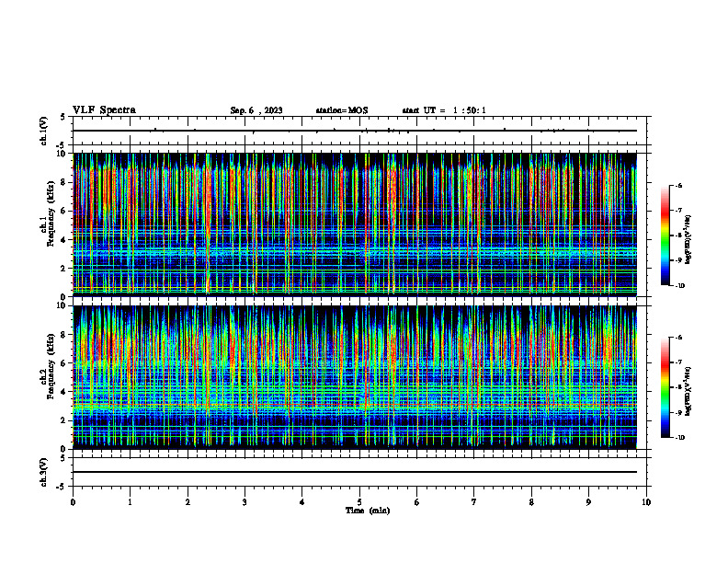Click the ch.1 colorbar "log(PSD)" label
The height and width of the screenshot is (563, 728).
(688, 240)
